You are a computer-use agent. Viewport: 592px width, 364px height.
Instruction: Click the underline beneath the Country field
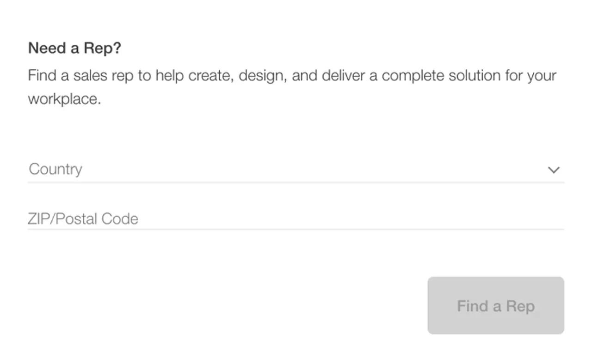click(x=296, y=182)
